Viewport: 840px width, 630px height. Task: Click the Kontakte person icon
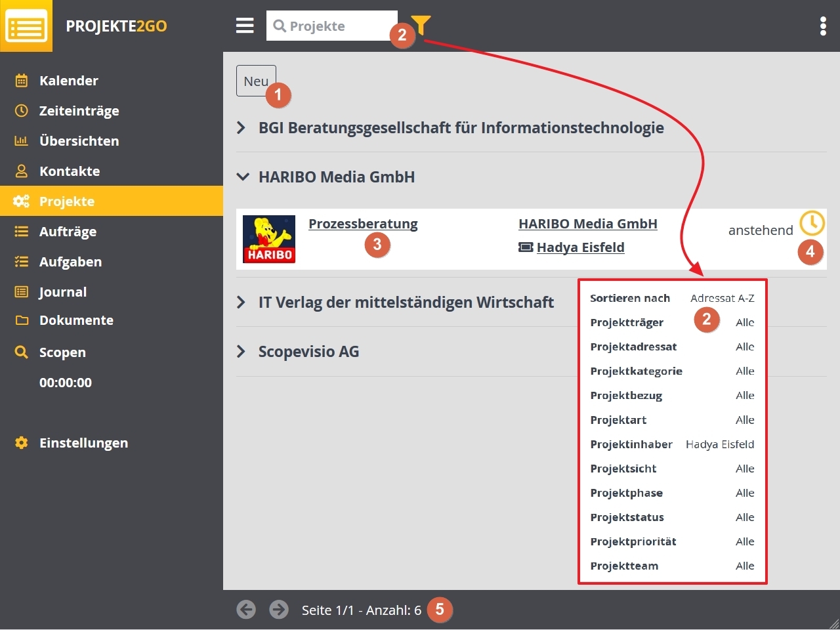(x=22, y=171)
